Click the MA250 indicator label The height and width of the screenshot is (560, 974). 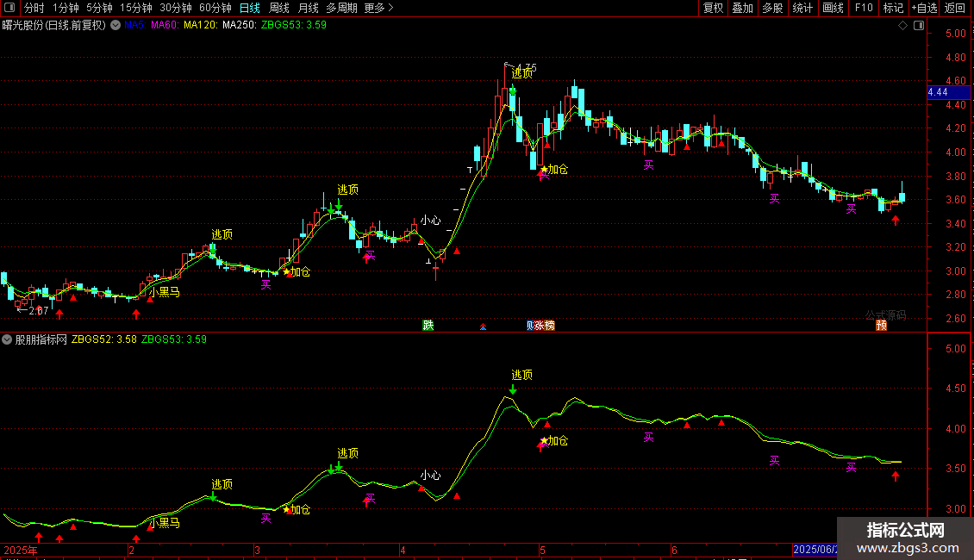[x=240, y=26]
